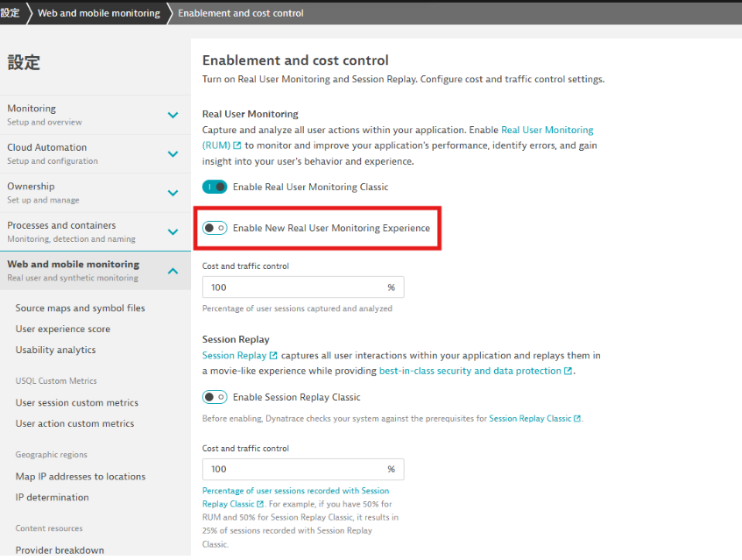Select User experience score menu item

coord(63,330)
